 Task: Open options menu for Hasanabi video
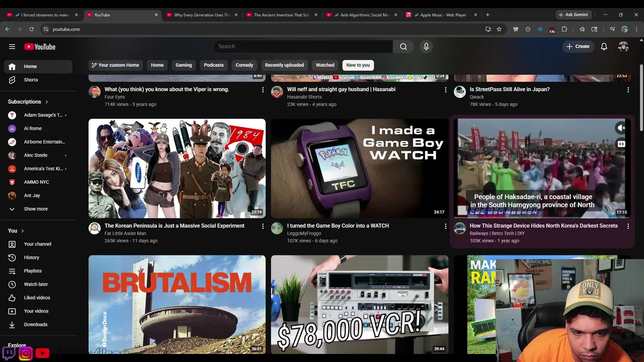point(445,89)
